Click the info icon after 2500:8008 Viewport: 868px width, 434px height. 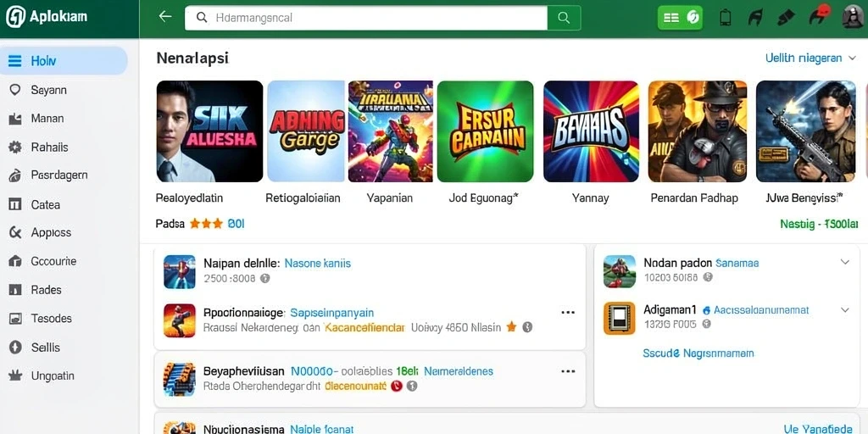click(265, 278)
